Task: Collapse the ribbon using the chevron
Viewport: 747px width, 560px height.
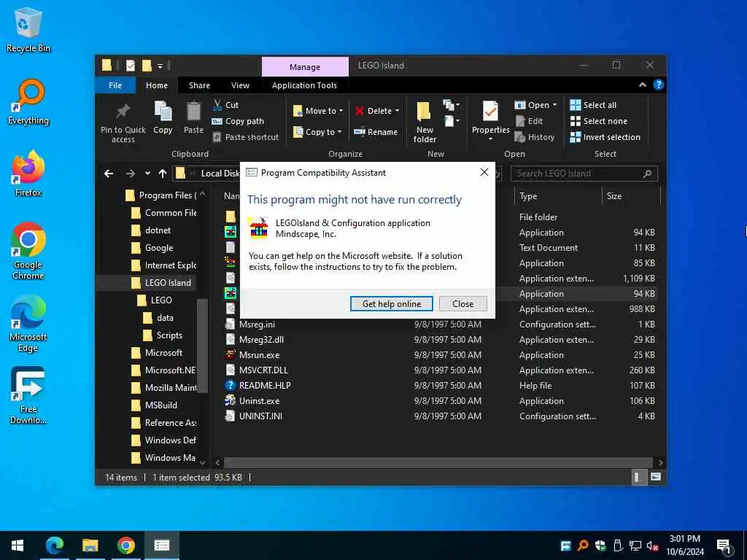Action: pyautogui.click(x=642, y=85)
